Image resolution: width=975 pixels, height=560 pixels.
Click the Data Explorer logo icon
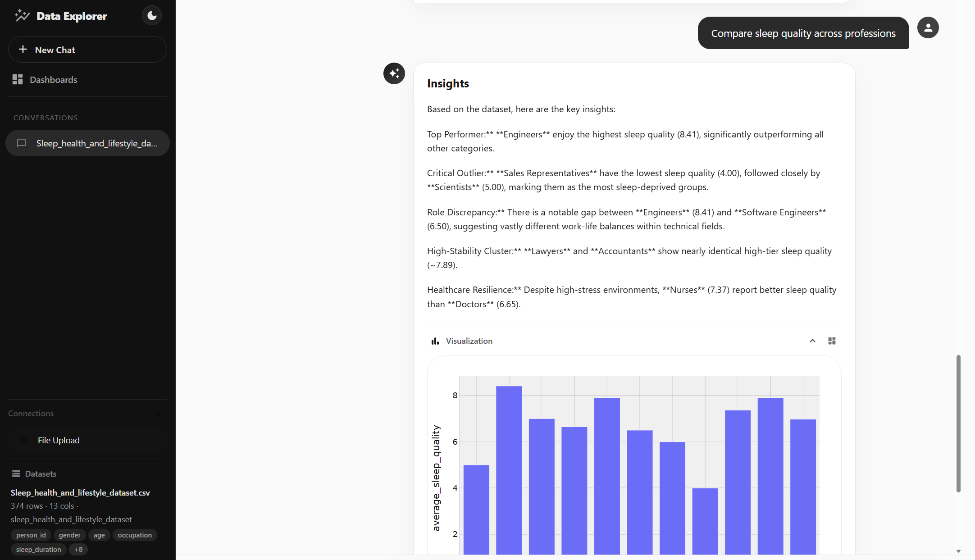(x=22, y=16)
